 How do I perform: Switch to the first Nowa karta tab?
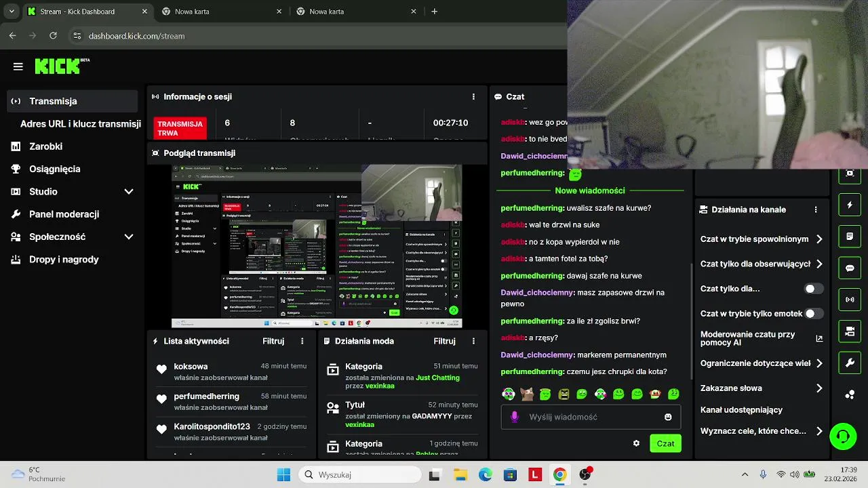pyautogui.click(x=222, y=12)
